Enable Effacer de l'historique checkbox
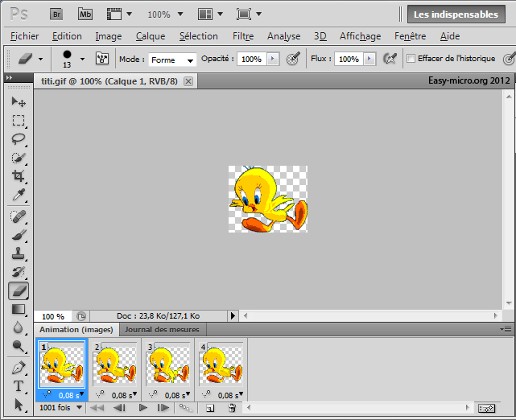 click(x=411, y=59)
